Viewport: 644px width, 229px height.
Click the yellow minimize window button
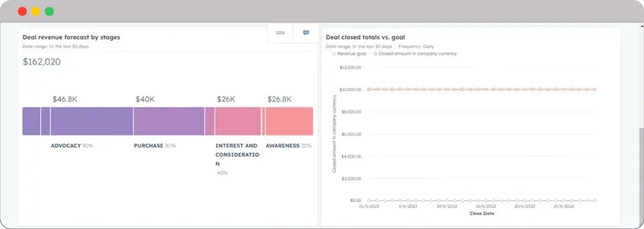[36, 11]
